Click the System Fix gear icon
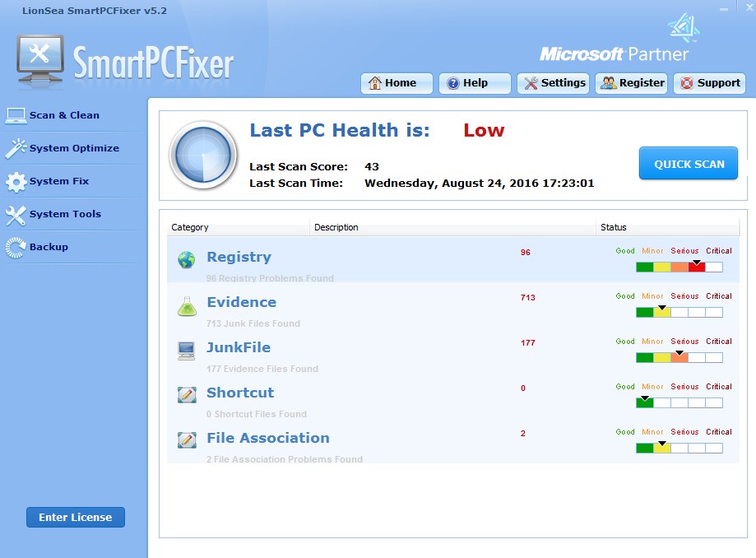The image size is (756, 558). pos(16,182)
